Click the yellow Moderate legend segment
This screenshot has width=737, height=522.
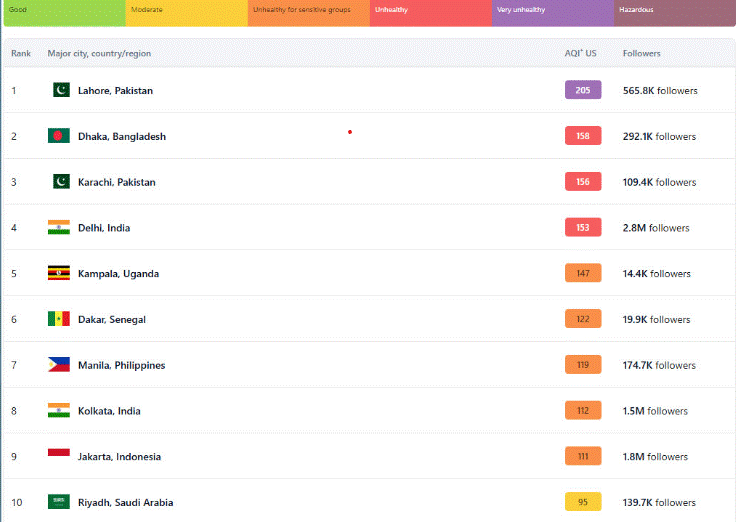coord(187,12)
